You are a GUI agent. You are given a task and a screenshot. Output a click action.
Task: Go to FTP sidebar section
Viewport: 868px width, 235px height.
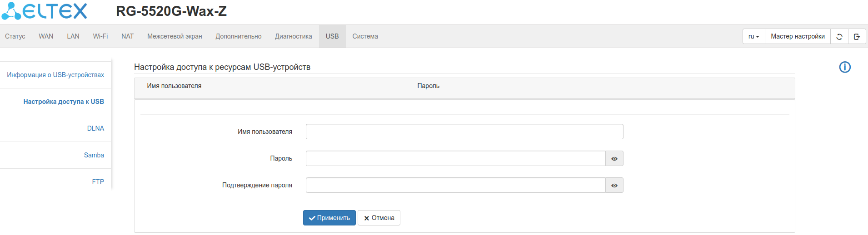(x=98, y=182)
